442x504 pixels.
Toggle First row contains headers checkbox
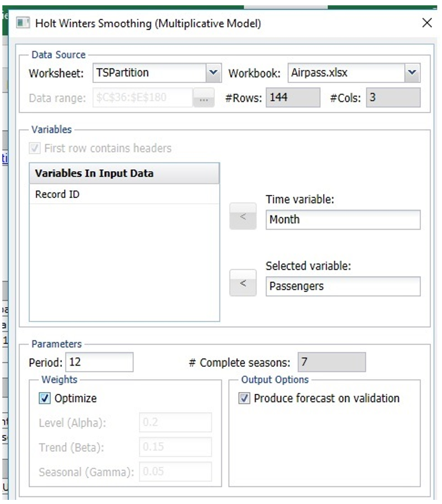(x=36, y=148)
